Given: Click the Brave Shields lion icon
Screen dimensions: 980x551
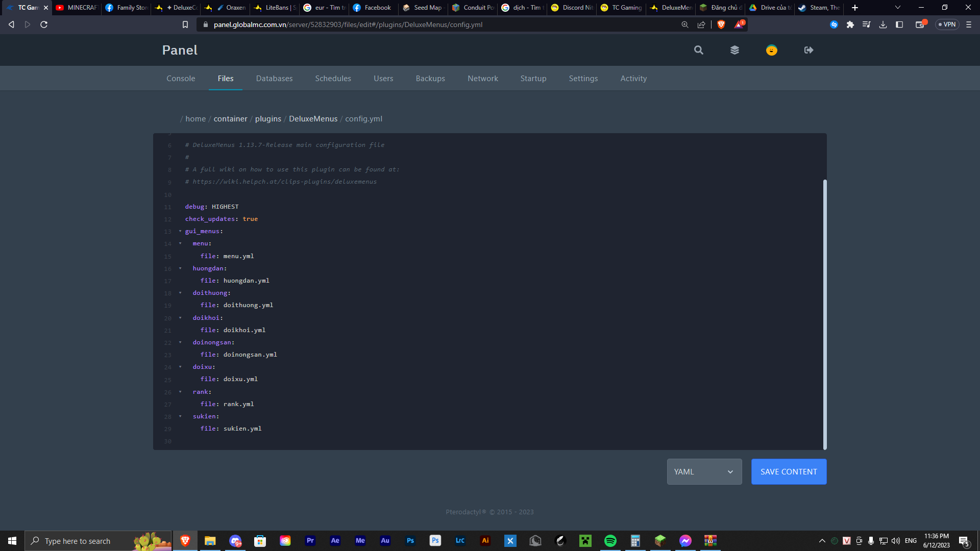Looking at the screenshot, I should pos(721,24).
